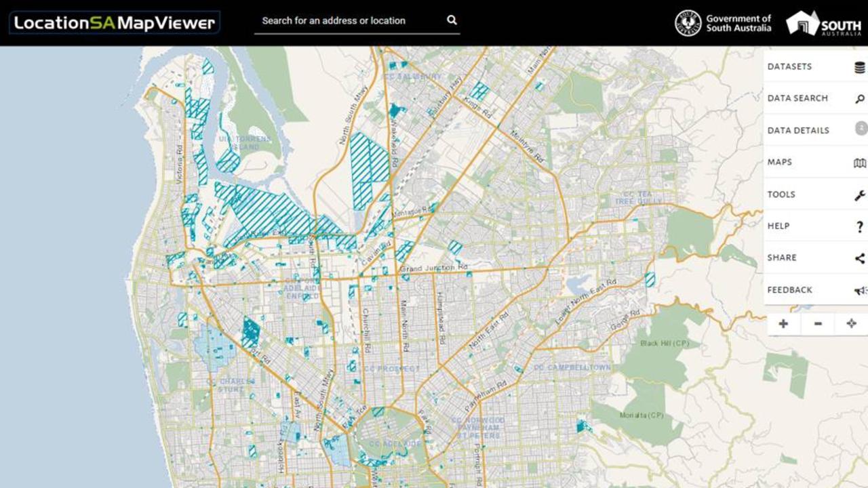Click the search magnifier icon
This screenshot has height=488, width=868.
point(452,20)
